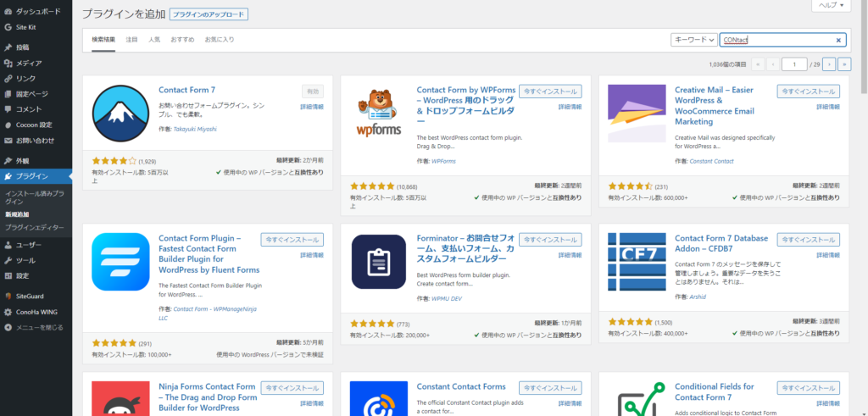Screen dimensions: 868x416
Task: Install Forminator plugin now
Action: [x=550, y=240]
